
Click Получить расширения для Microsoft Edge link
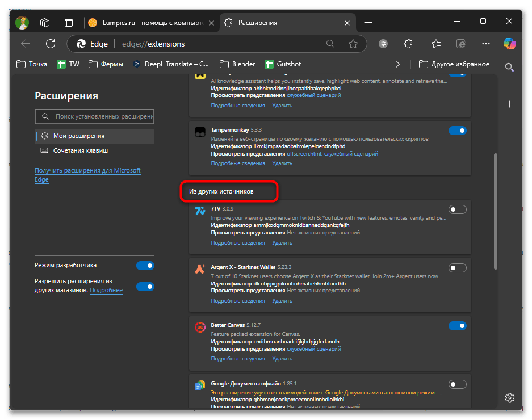87,175
